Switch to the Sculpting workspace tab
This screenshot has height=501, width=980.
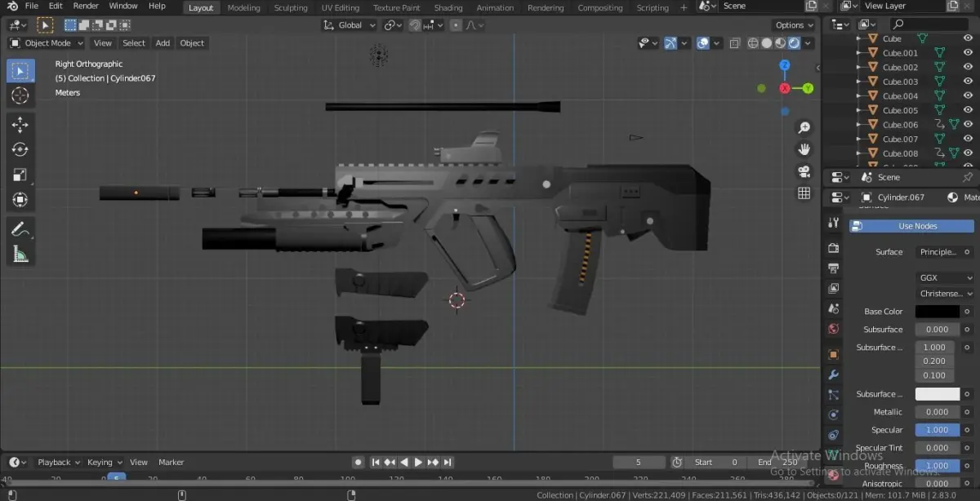pos(291,7)
